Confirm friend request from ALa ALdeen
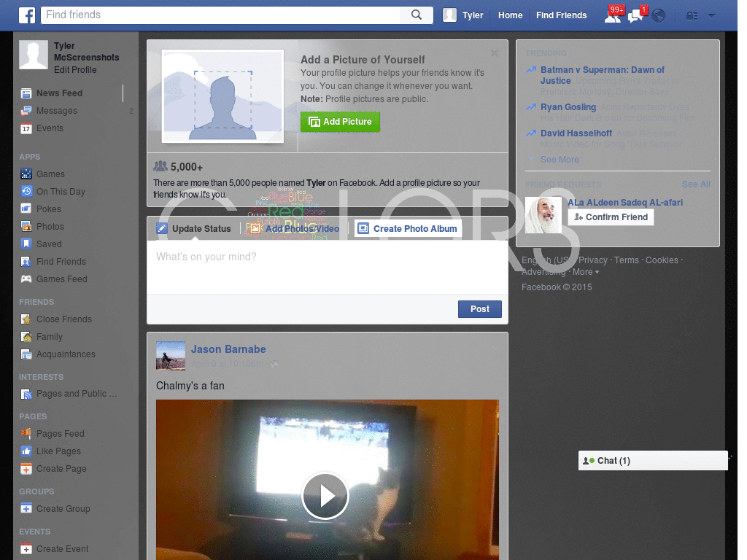The height and width of the screenshot is (560, 747). (x=611, y=217)
